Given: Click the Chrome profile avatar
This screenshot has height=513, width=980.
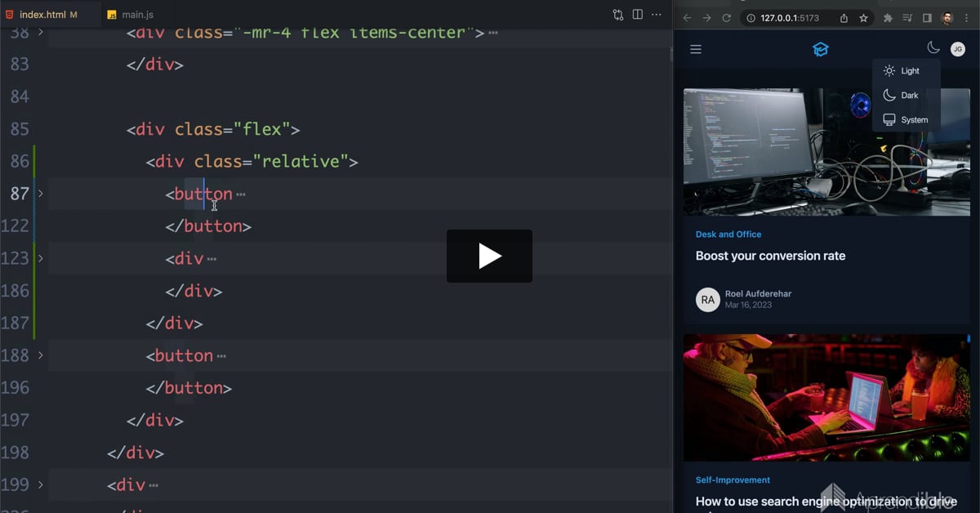Looking at the screenshot, I should point(947,18).
